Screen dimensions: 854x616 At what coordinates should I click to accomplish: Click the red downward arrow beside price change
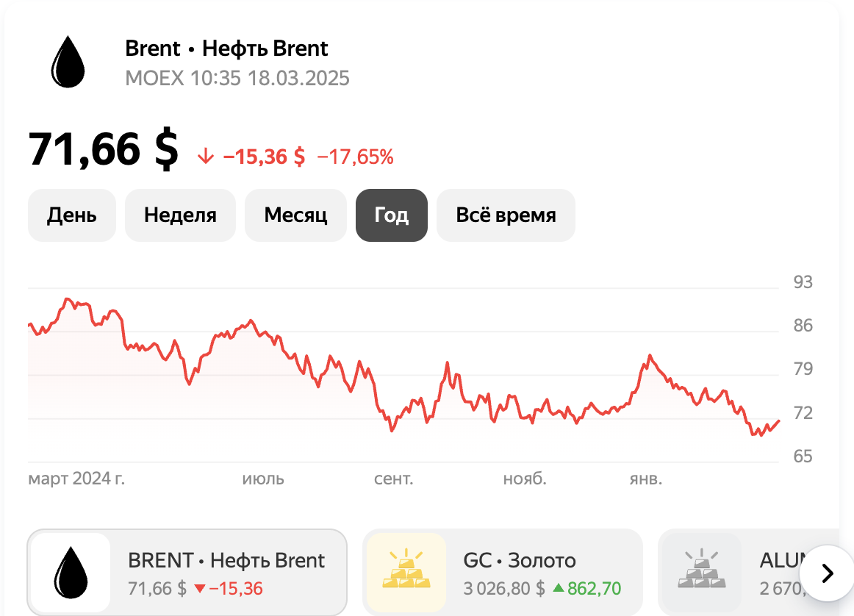[204, 156]
